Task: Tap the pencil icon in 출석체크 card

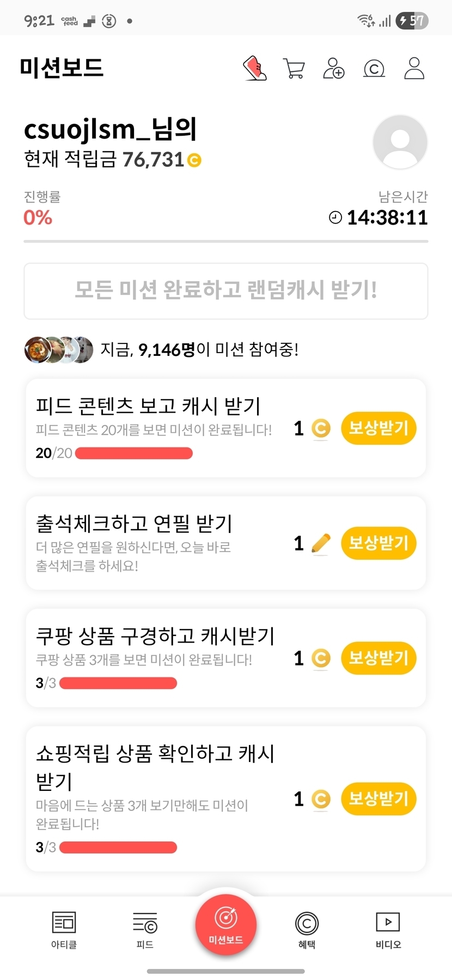Action: click(321, 543)
